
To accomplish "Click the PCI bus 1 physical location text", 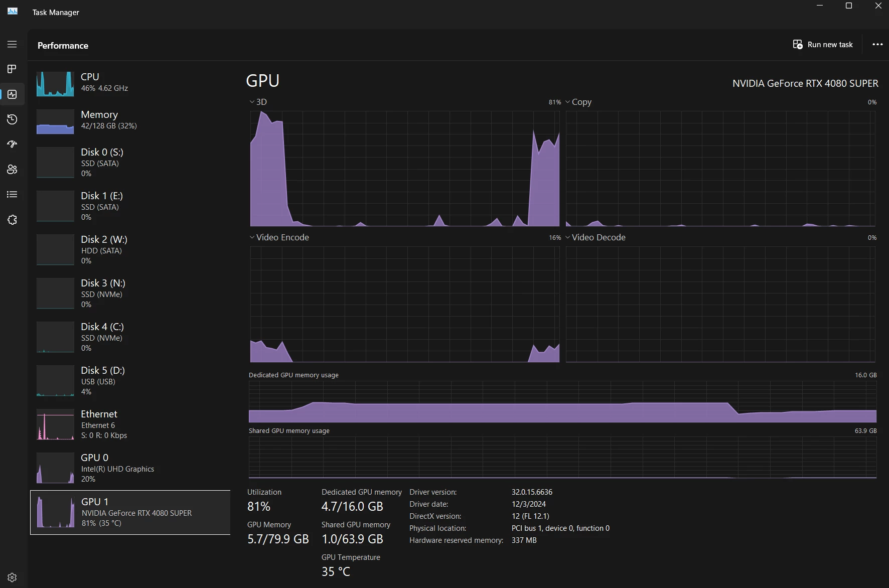I will pos(560,528).
